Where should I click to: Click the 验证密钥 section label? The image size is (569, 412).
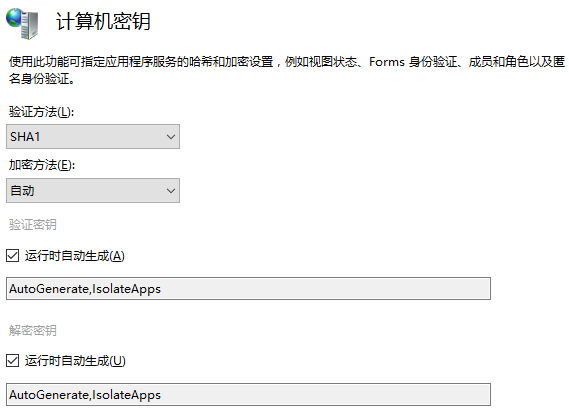33,224
